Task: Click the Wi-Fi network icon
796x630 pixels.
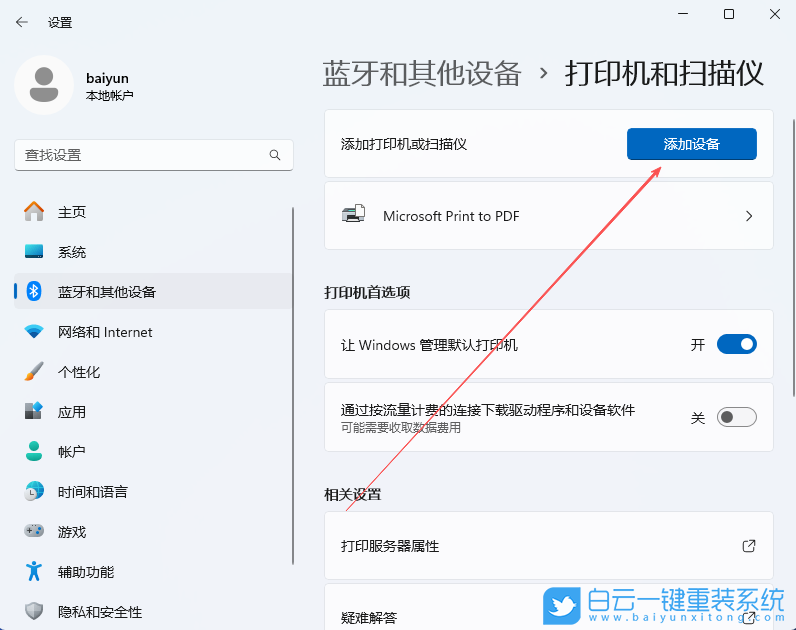Action: [34, 331]
